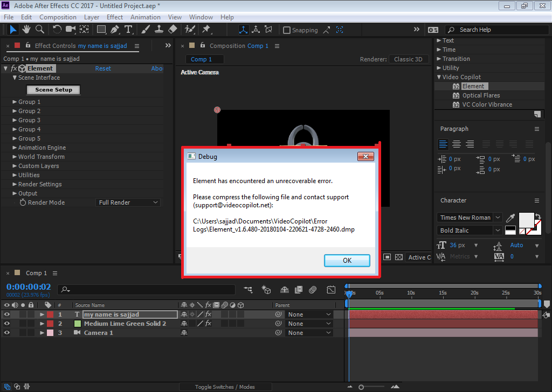Select the Hand tool

[x=26, y=30]
